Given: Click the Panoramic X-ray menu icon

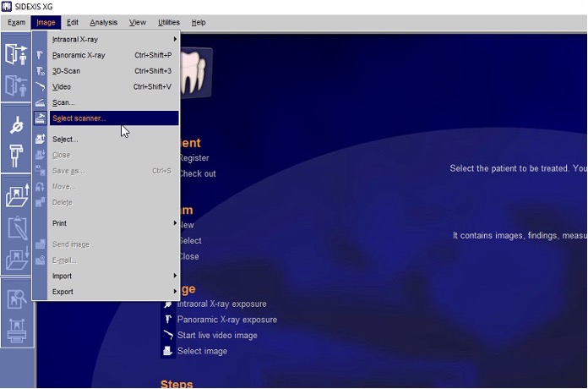Looking at the screenshot, I should [40, 55].
